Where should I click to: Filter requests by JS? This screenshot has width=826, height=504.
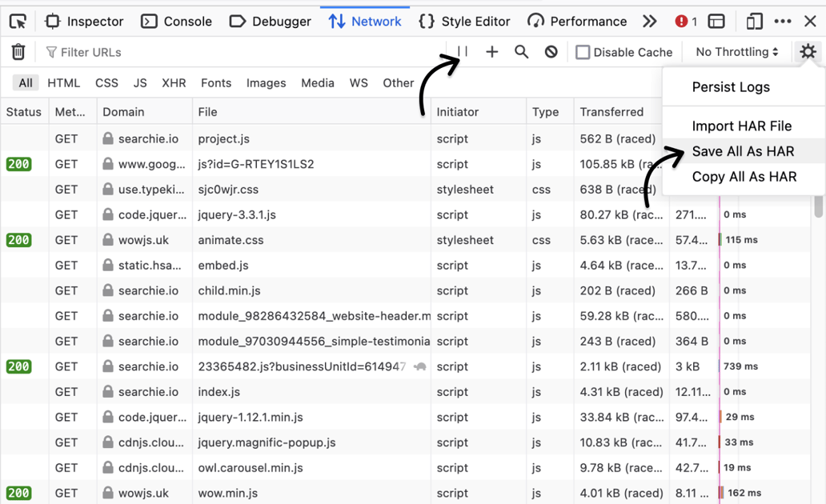pos(139,82)
